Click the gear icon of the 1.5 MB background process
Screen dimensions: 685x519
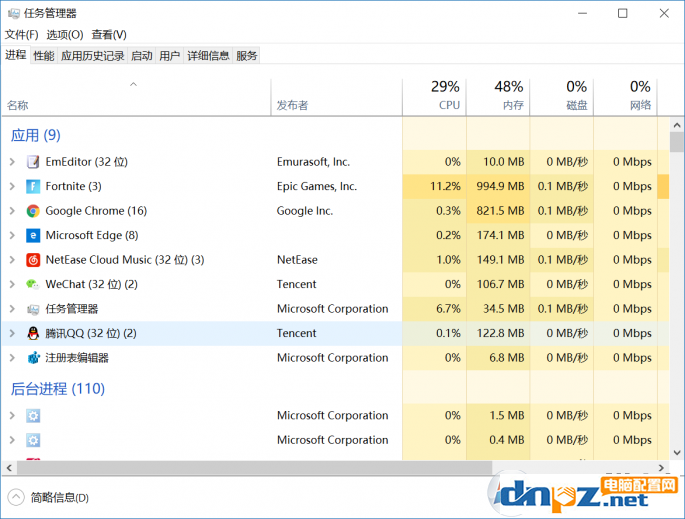[x=33, y=415]
